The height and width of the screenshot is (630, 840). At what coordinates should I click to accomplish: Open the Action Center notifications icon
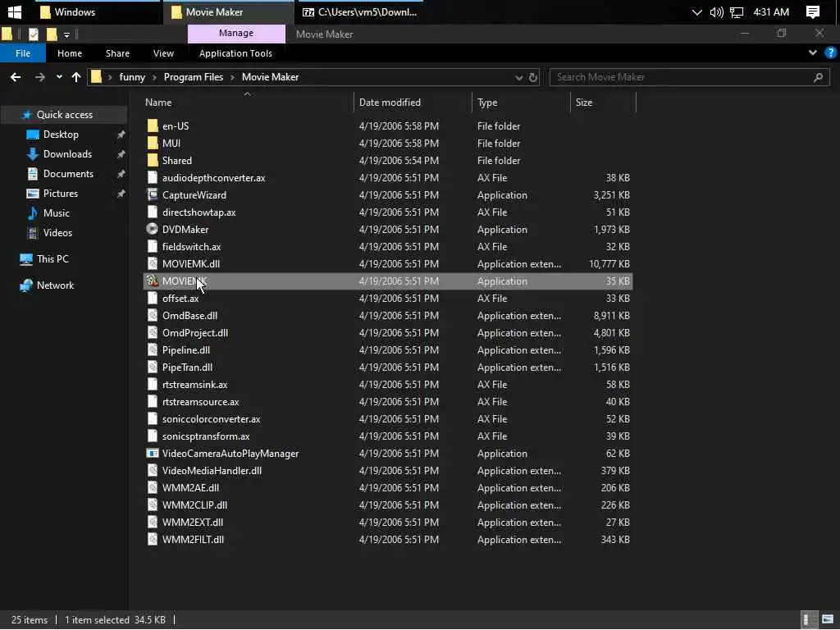coord(813,12)
